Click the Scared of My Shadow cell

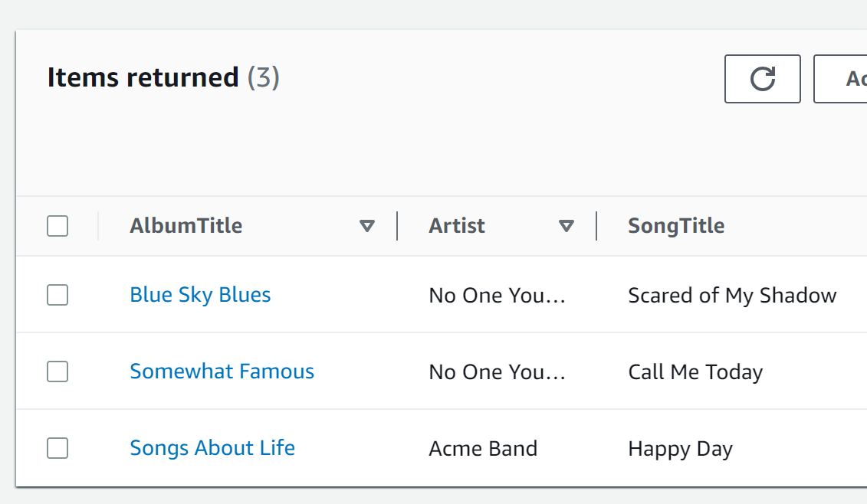coord(732,296)
